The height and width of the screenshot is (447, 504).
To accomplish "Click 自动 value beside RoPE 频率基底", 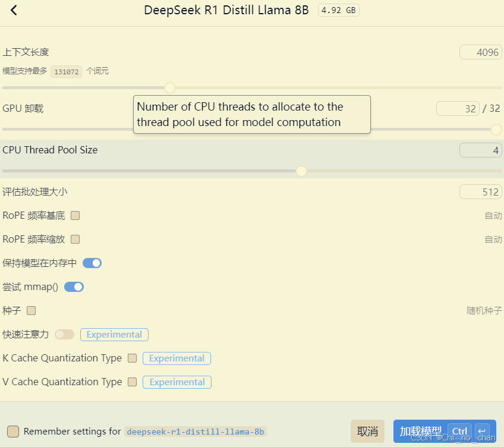I will pos(493,215).
